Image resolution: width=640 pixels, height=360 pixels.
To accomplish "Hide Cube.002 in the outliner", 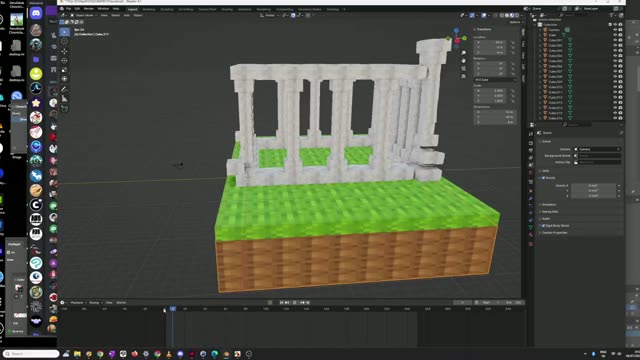I will (615, 45).
